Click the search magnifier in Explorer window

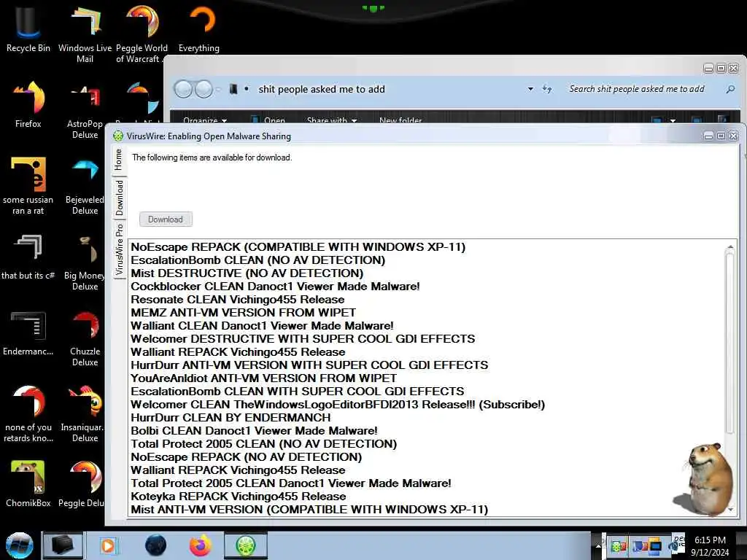pyautogui.click(x=729, y=89)
